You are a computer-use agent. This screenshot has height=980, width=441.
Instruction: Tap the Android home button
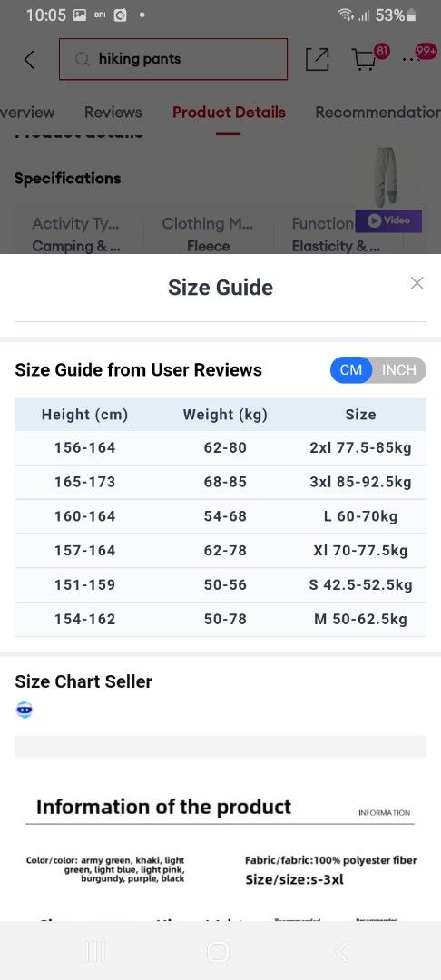point(218,952)
